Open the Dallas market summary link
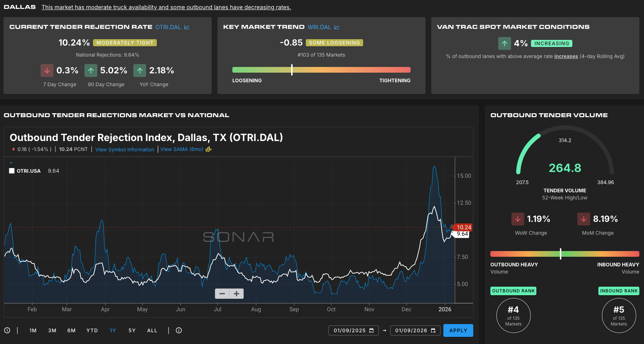The image size is (644, 344). [166, 7]
